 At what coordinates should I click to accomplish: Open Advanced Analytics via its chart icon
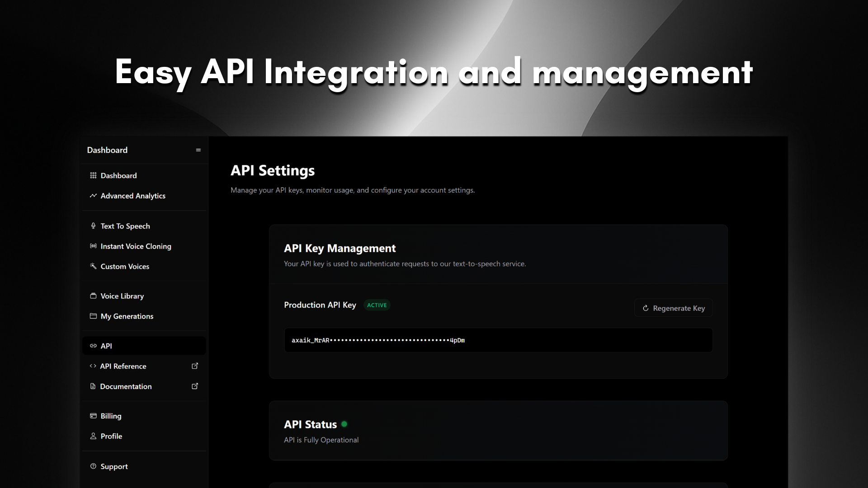tap(93, 196)
